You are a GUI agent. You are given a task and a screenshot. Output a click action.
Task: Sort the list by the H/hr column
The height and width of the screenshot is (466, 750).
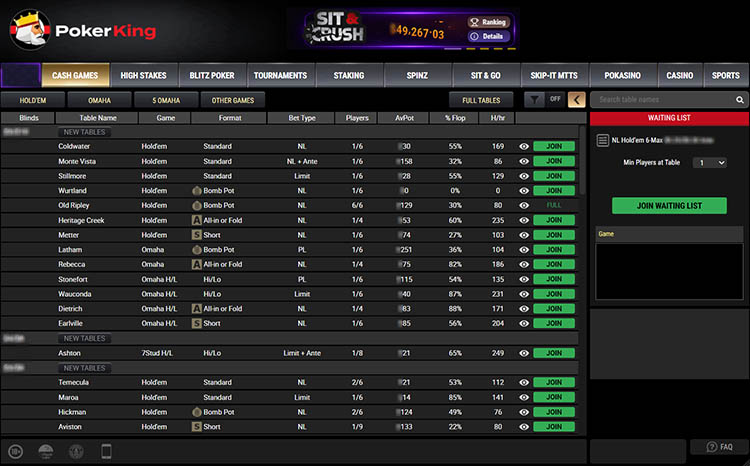(497, 118)
